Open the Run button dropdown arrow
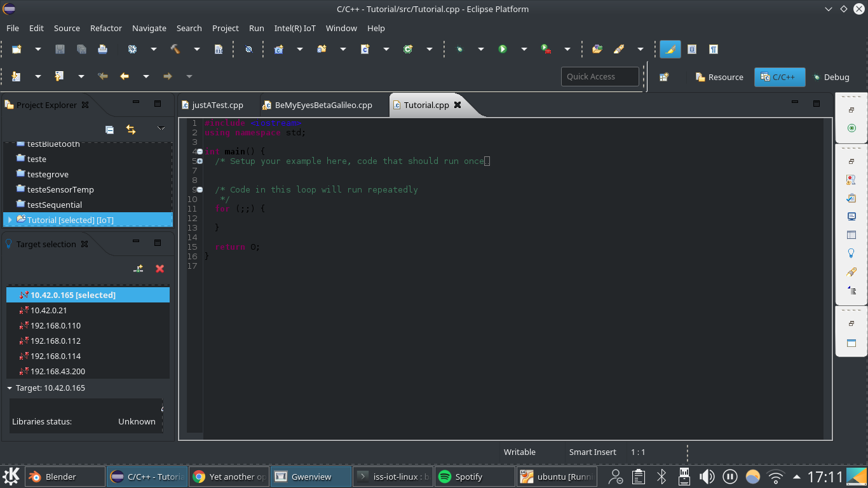868x488 pixels. [524, 49]
